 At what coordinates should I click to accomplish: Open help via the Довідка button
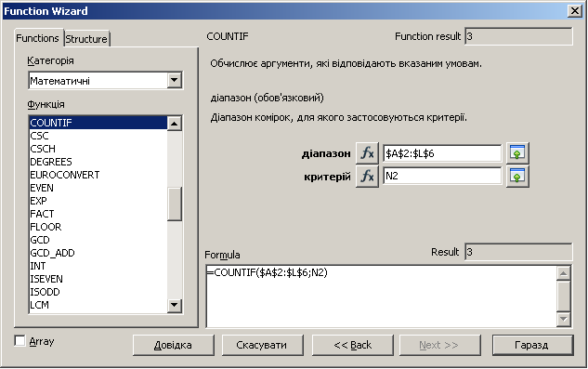174,345
